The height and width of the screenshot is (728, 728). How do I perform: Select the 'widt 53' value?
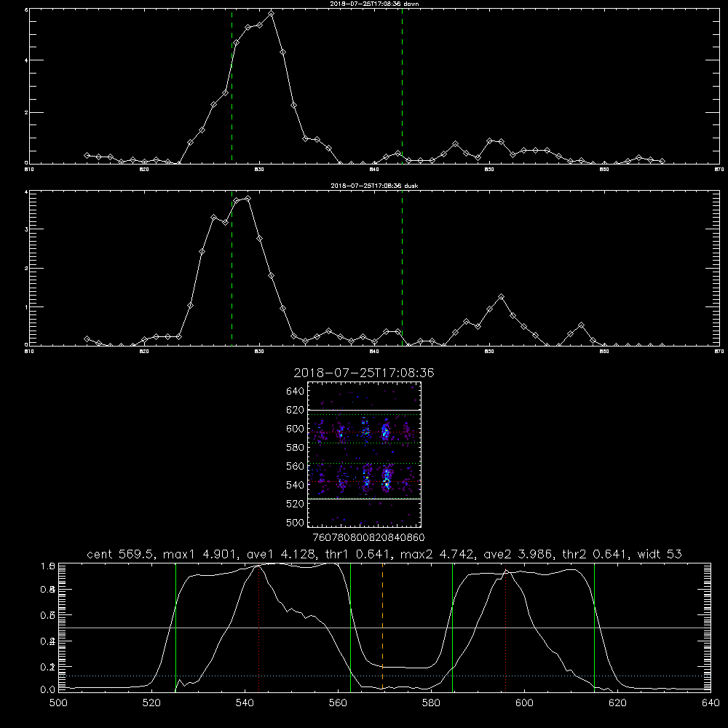[x=660, y=554]
